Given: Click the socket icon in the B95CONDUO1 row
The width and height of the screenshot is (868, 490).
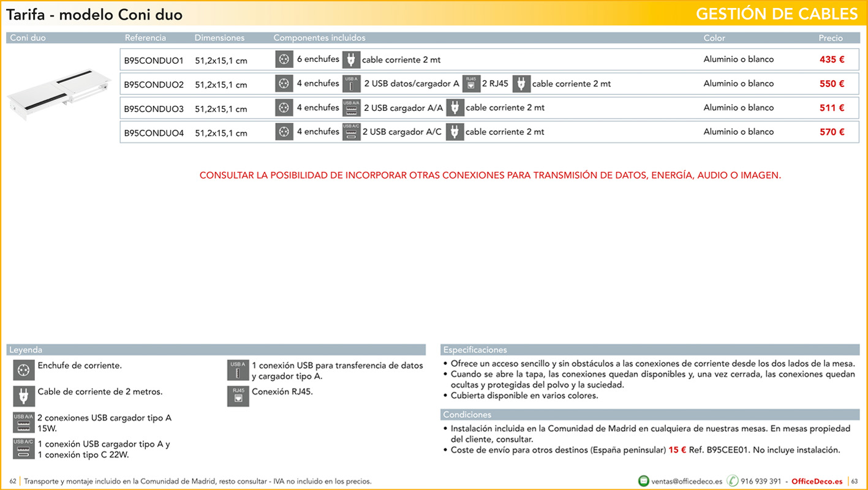Looking at the screenshot, I should (284, 59).
